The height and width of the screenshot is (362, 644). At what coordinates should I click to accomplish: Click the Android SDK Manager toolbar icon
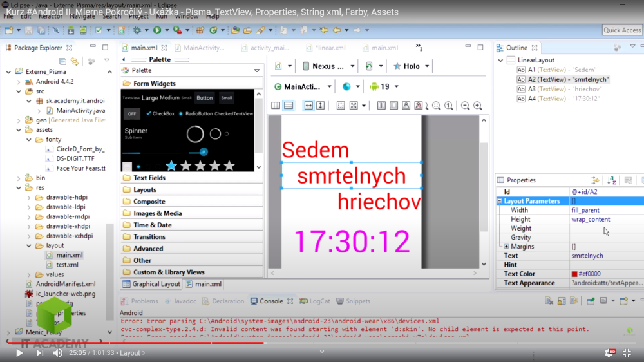[x=69, y=30]
